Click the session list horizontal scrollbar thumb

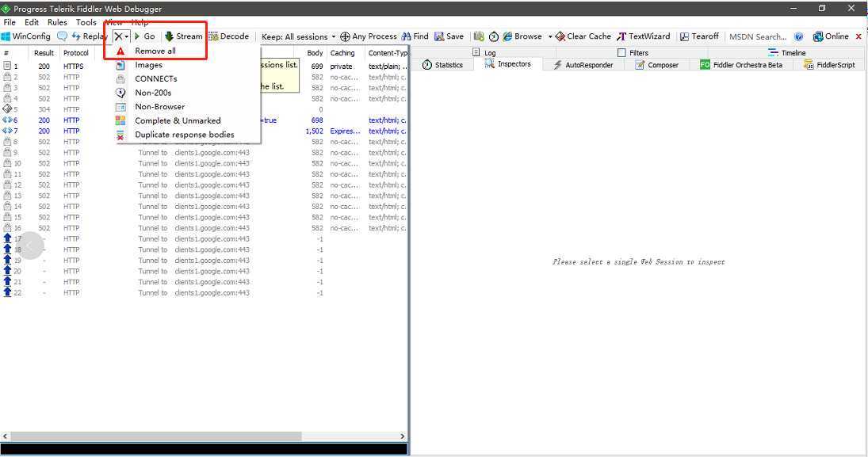click(156, 436)
